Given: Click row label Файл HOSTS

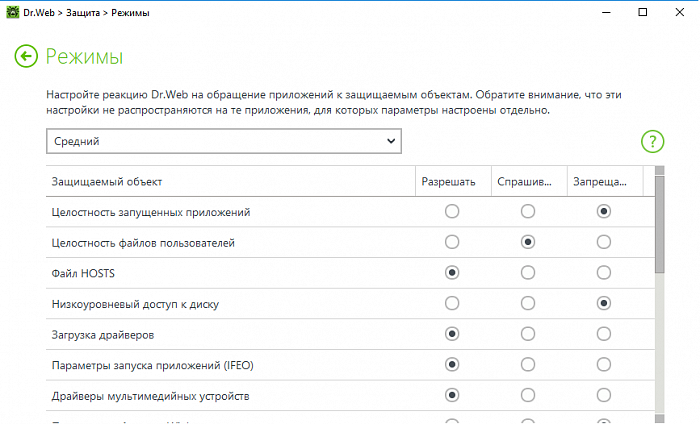Looking at the screenshot, I should [83, 273].
